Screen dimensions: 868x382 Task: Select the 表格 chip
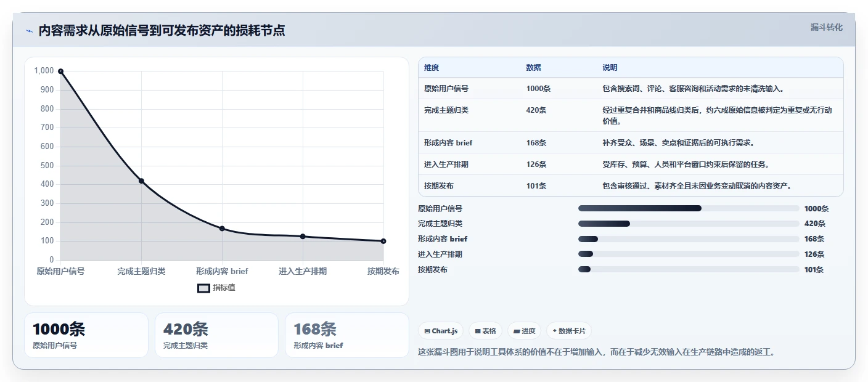486,331
